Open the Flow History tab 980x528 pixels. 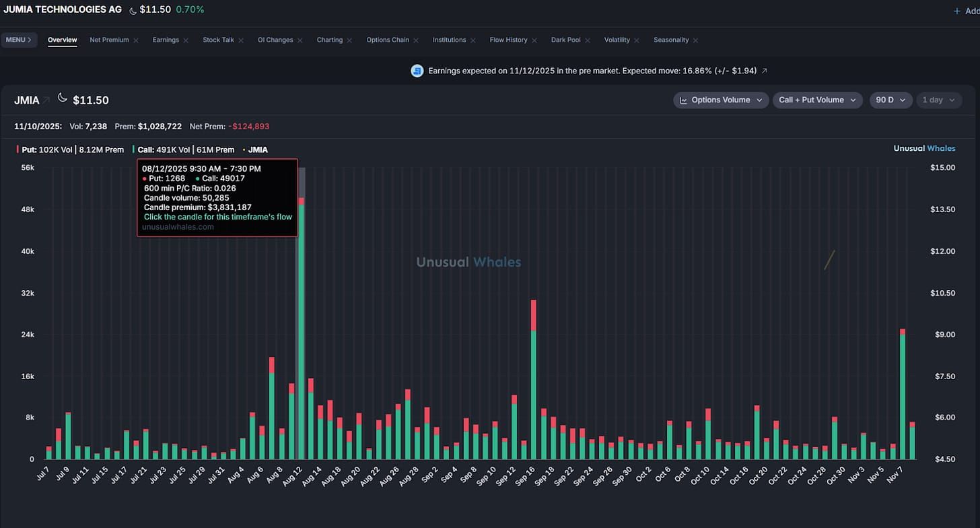tap(508, 40)
